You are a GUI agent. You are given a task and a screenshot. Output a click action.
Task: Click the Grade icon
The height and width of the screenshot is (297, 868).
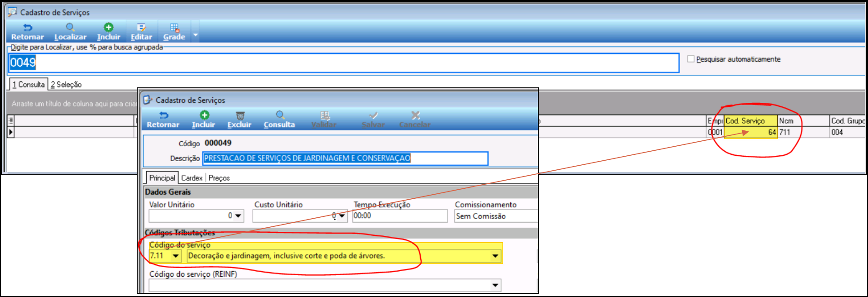[174, 28]
